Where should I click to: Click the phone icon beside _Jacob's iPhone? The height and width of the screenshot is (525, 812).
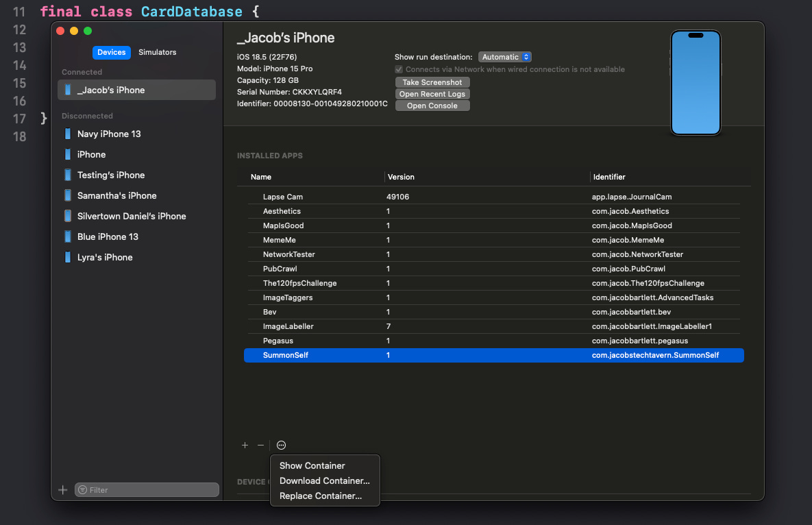(x=68, y=90)
